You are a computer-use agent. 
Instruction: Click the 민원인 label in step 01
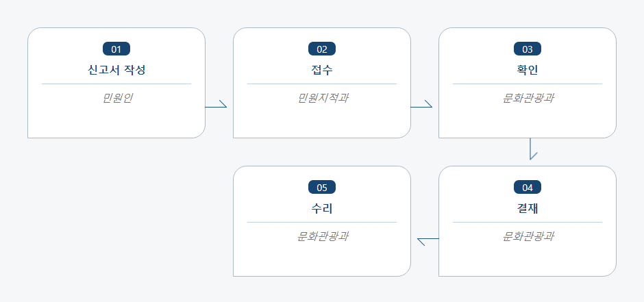pyautogui.click(x=116, y=98)
